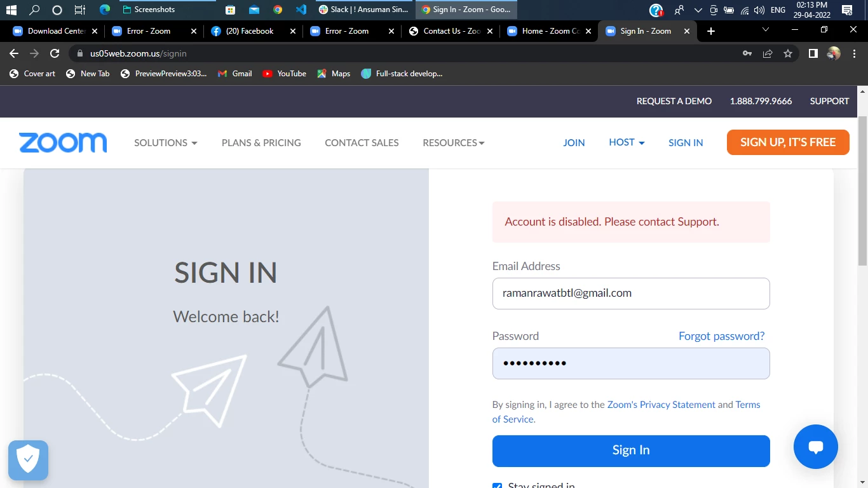Open the Maps bookmark
Viewport: 868px width, 488px height.
(334, 74)
